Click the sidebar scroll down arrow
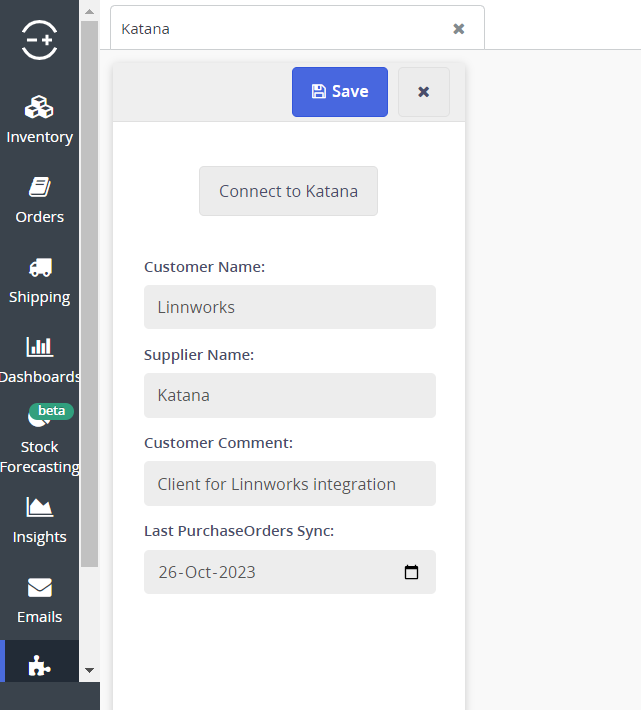The image size is (641, 710). [89, 670]
